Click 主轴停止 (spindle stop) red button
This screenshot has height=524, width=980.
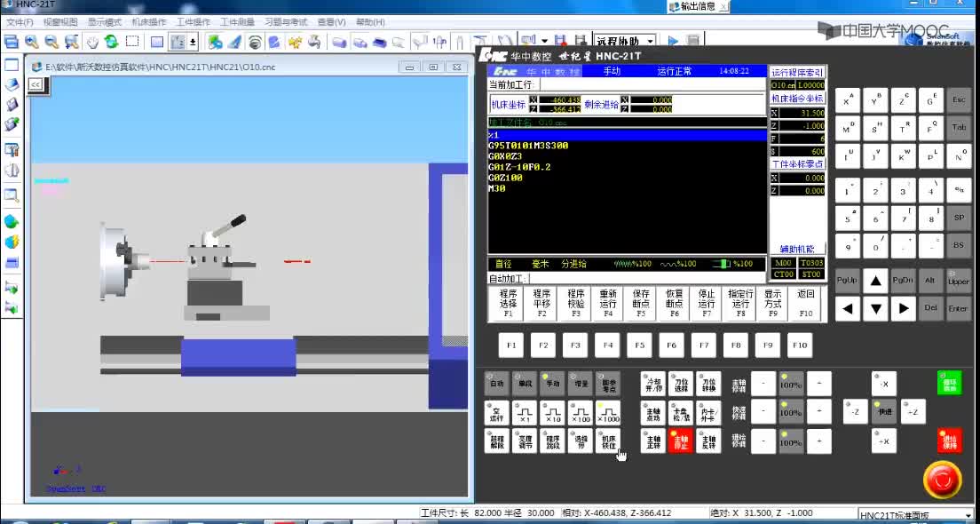pyautogui.click(x=681, y=441)
